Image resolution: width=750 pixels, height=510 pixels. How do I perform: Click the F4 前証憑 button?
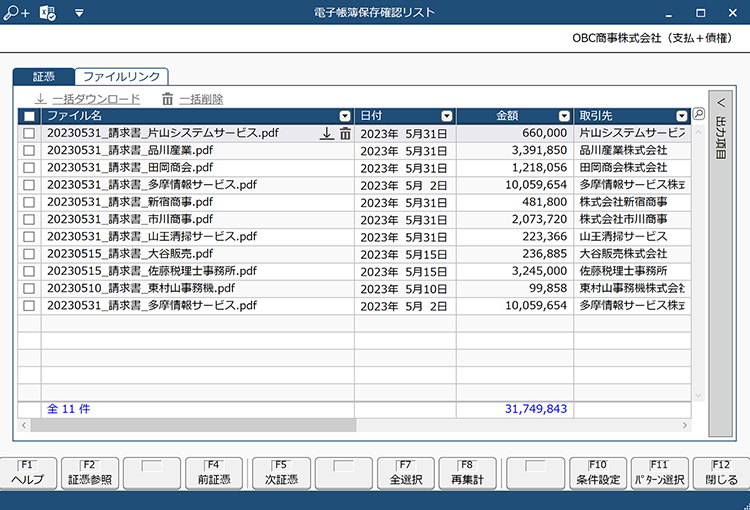click(214, 473)
